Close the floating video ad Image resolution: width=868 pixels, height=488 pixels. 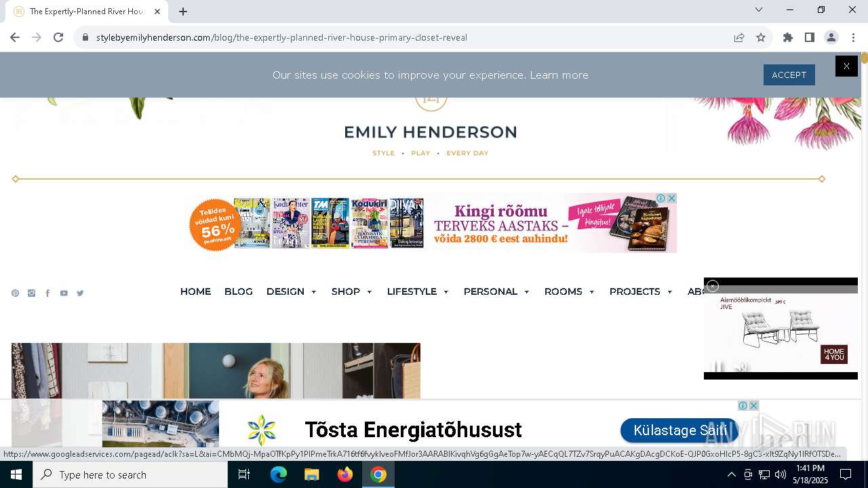(x=713, y=286)
